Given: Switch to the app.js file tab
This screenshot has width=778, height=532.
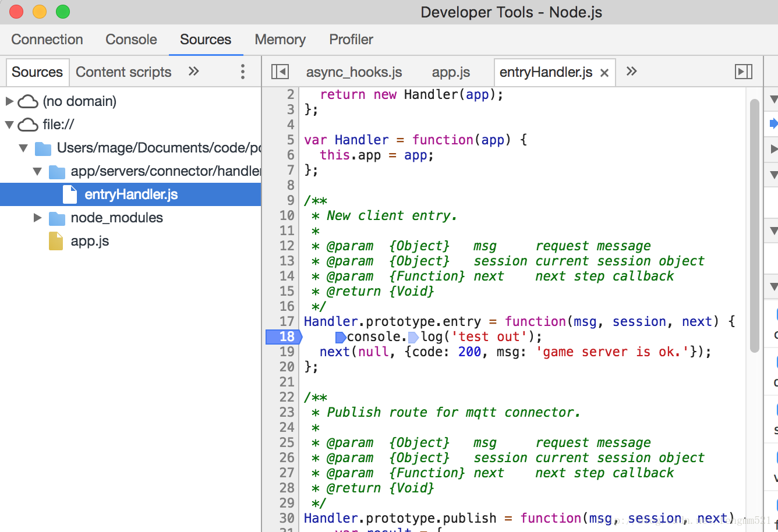Looking at the screenshot, I should [451, 72].
